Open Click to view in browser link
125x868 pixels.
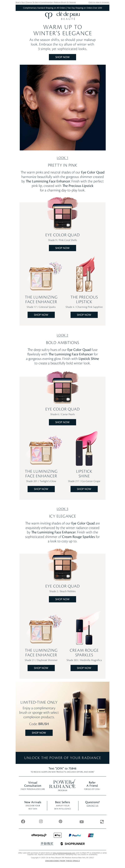pos(99,2)
